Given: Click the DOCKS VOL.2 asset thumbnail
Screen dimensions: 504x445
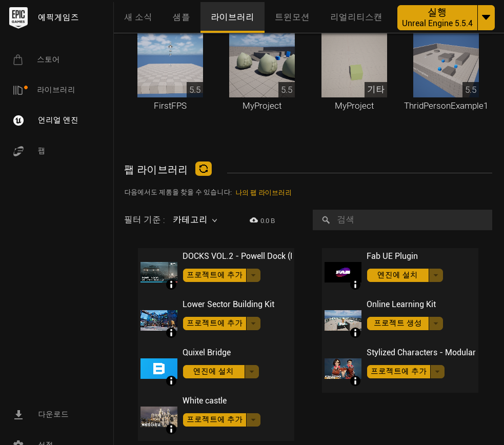Looking at the screenshot, I should click(x=159, y=272).
